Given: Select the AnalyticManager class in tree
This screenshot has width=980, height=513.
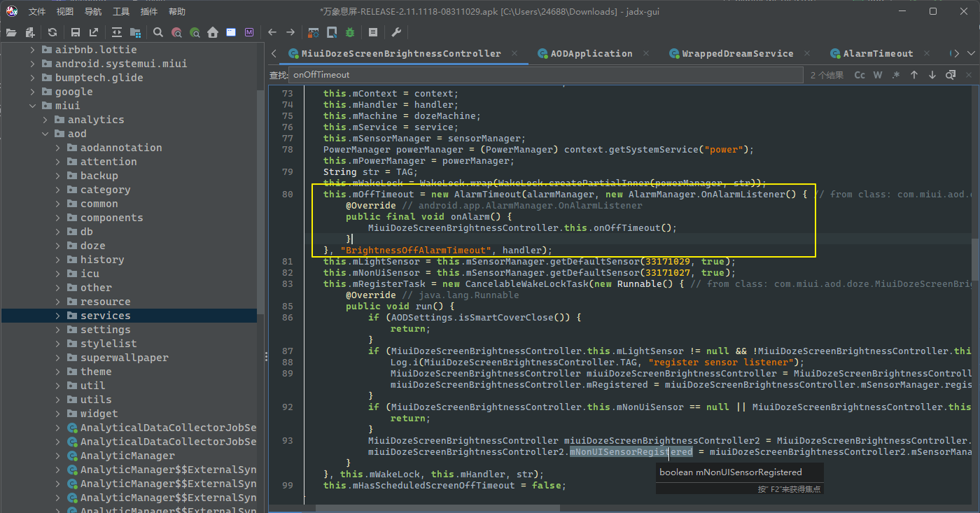Looking at the screenshot, I should pyautogui.click(x=127, y=456).
